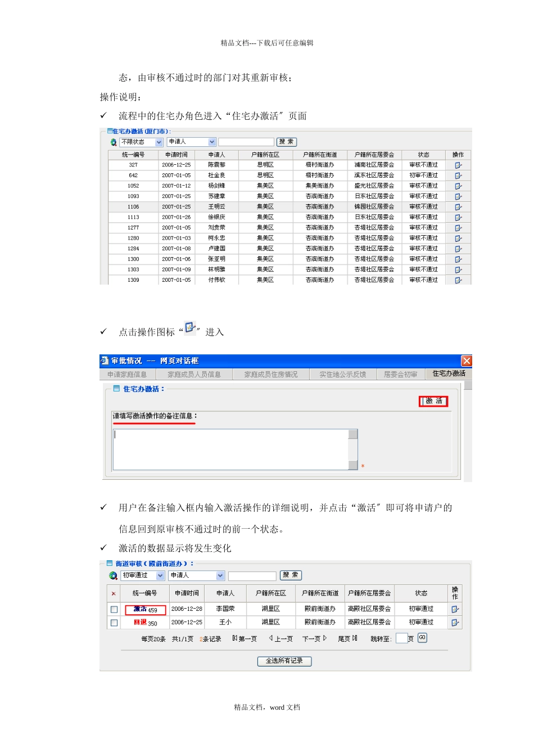534x756 pixels.
Task: Tick the checkbox for record 459
Action: (114, 609)
